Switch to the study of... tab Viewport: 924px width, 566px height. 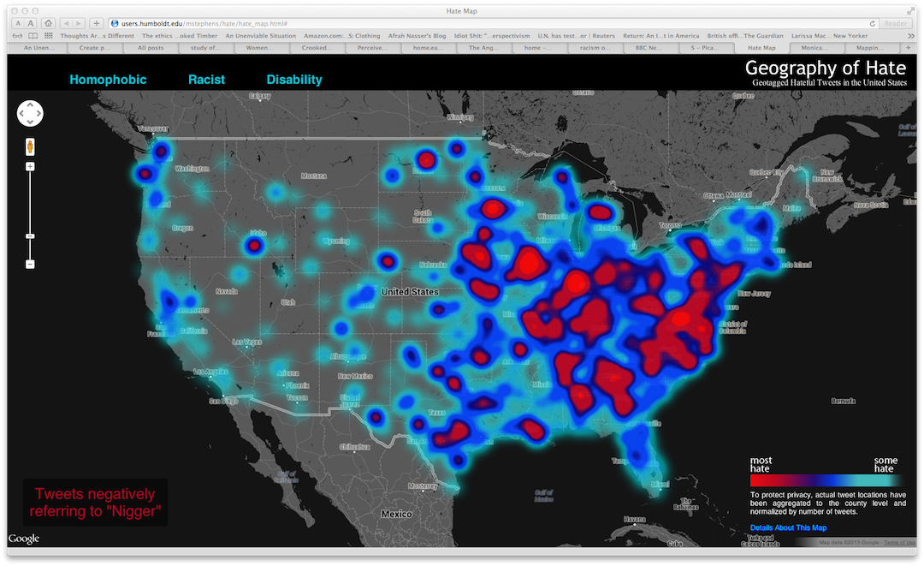click(x=205, y=48)
